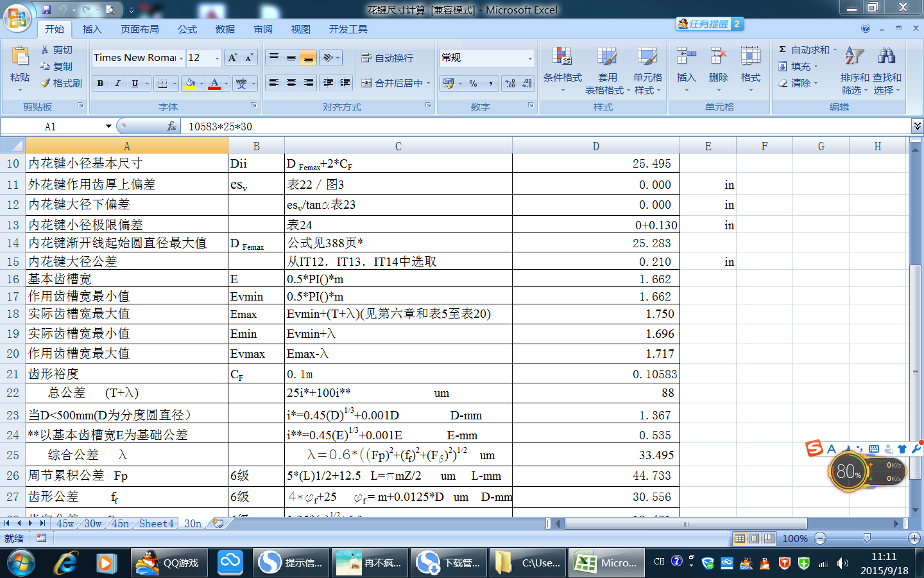This screenshot has height=578, width=924.
Task: Click the AutoSum sigma icon
Action: [783, 49]
